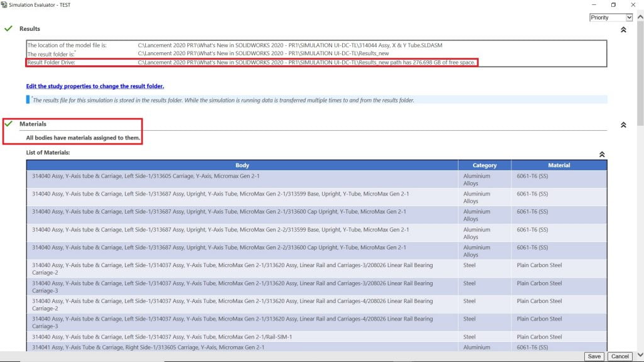Select the Materials section heading
This screenshot has width=644, height=362.
[33, 124]
